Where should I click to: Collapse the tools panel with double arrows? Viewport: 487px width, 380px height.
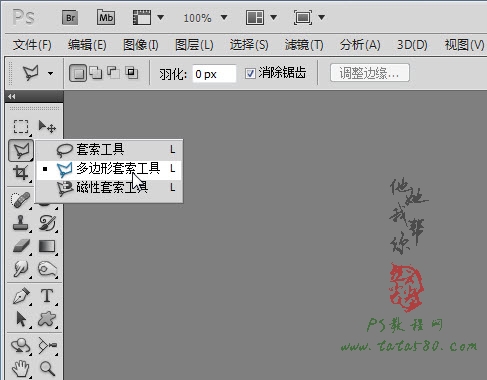[12, 97]
